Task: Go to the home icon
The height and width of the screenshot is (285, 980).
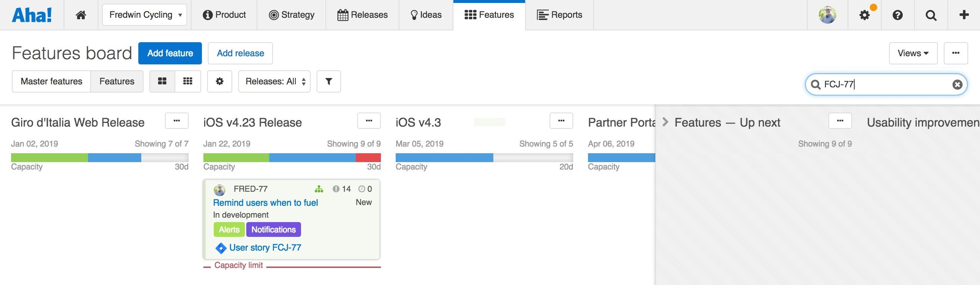Action: point(81,15)
